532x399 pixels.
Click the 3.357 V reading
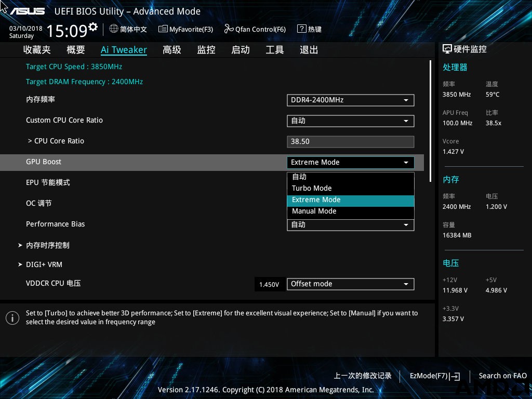(x=453, y=319)
